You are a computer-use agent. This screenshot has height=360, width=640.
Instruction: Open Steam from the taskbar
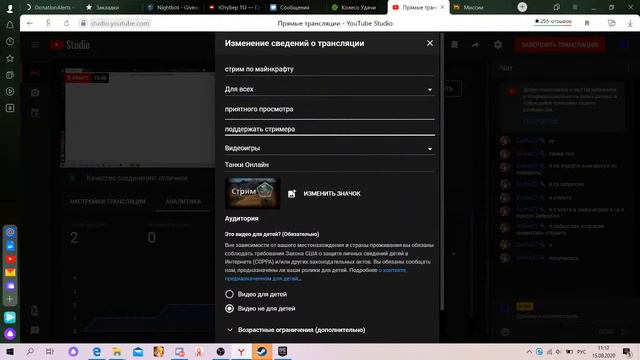262,351
